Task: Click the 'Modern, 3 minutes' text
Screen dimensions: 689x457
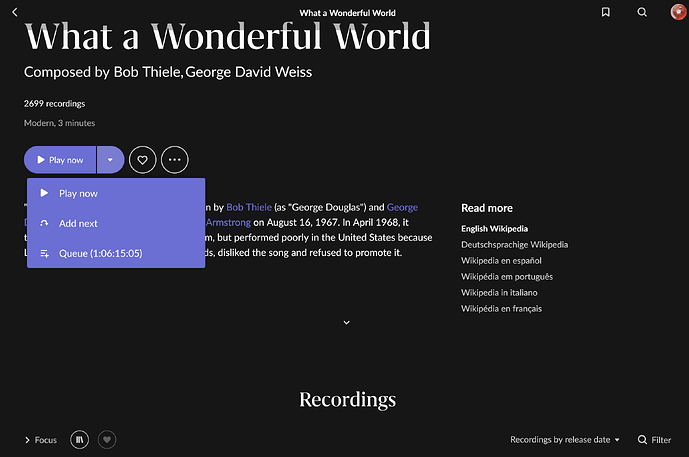Action: point(59,123)
